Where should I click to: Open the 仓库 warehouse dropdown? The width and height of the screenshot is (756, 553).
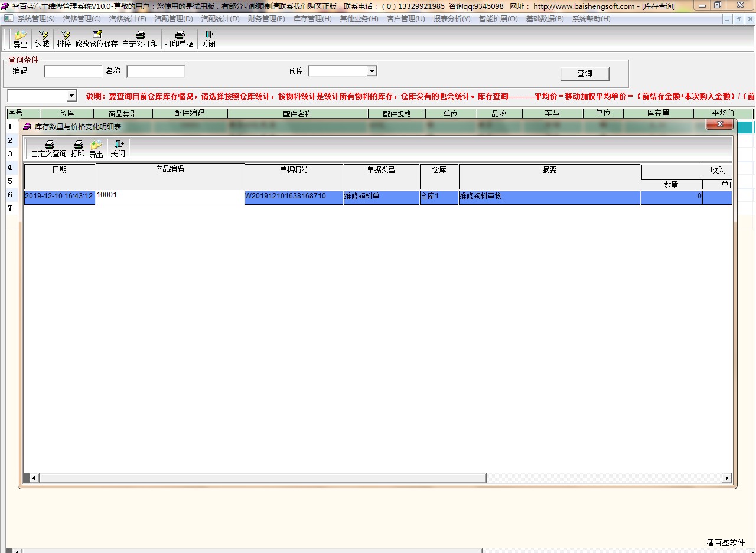click(x=372, y=71)
